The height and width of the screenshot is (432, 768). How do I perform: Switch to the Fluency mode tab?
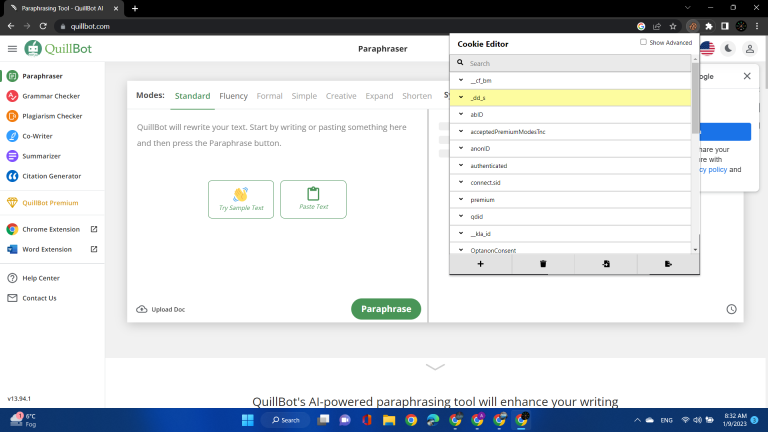[233, 96]
